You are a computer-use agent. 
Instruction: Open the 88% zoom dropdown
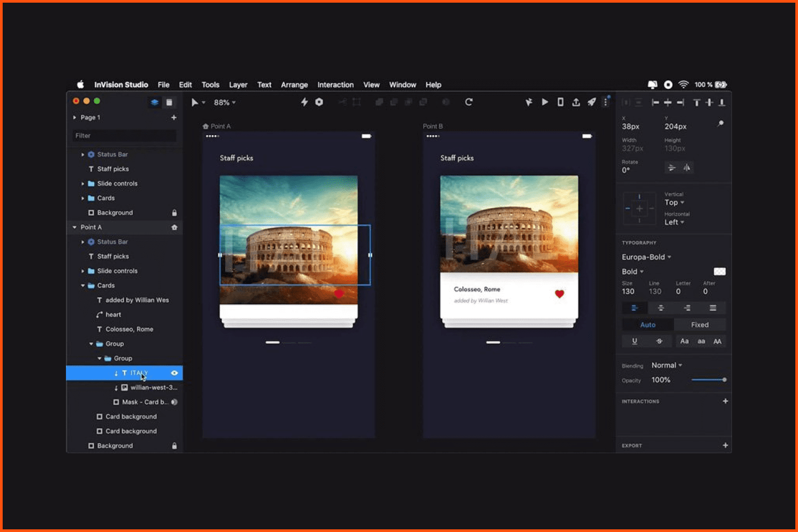point(225,102)
